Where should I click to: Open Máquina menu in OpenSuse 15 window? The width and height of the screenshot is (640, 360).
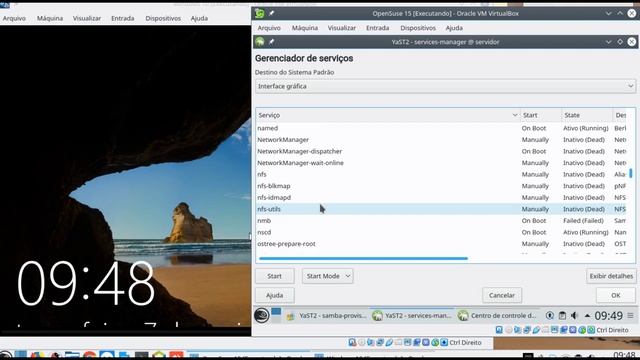(x=304, y=28)
